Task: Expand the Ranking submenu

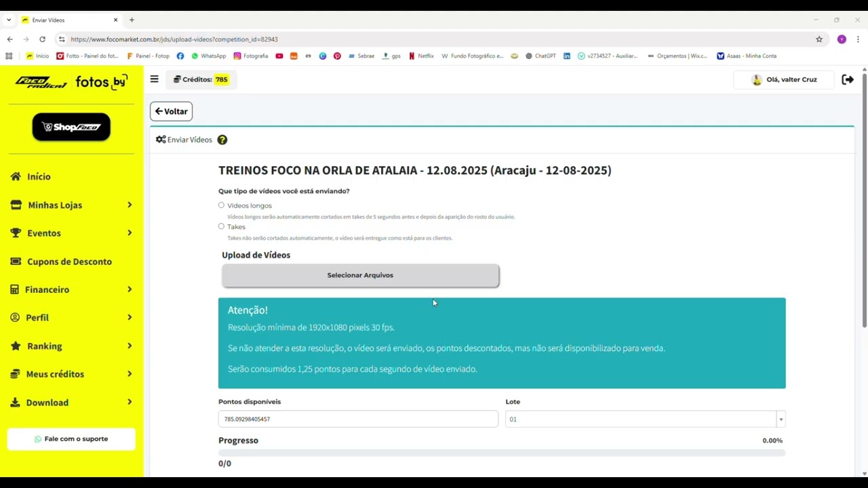Action: [130, 346]
